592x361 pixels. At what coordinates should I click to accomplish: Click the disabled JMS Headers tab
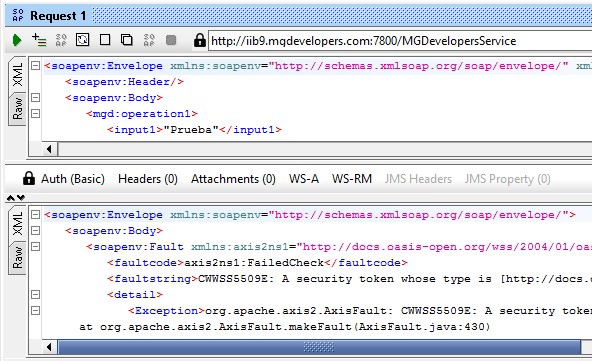click(418, 179)
